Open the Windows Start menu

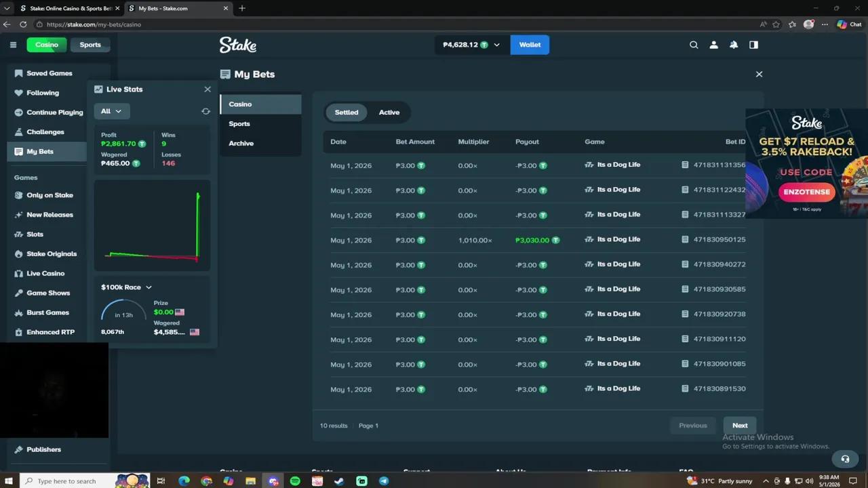9,481
